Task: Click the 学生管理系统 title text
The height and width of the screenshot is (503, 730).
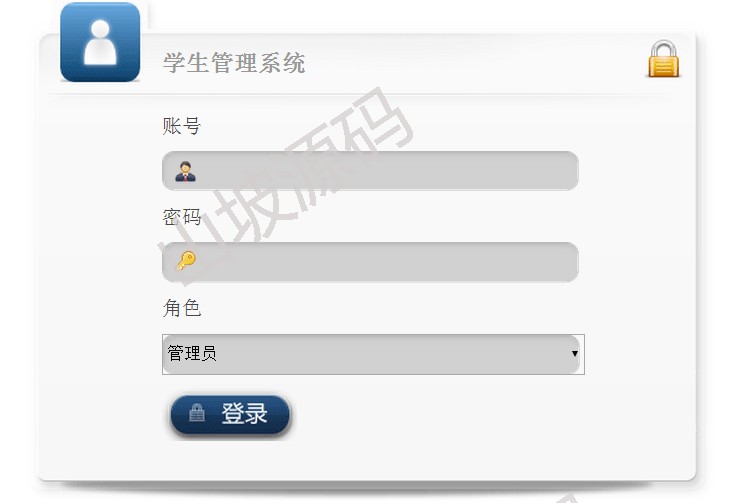Action: (234, 63)
